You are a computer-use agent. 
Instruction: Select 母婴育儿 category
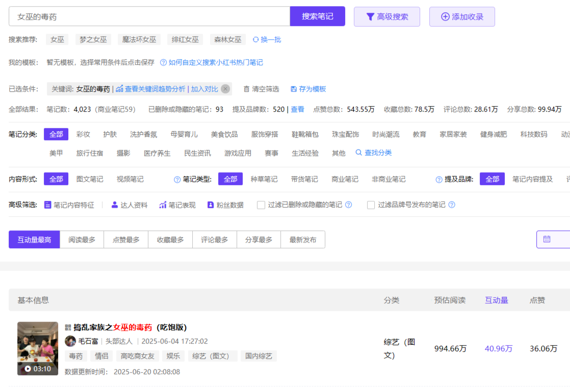click(184, 135)
